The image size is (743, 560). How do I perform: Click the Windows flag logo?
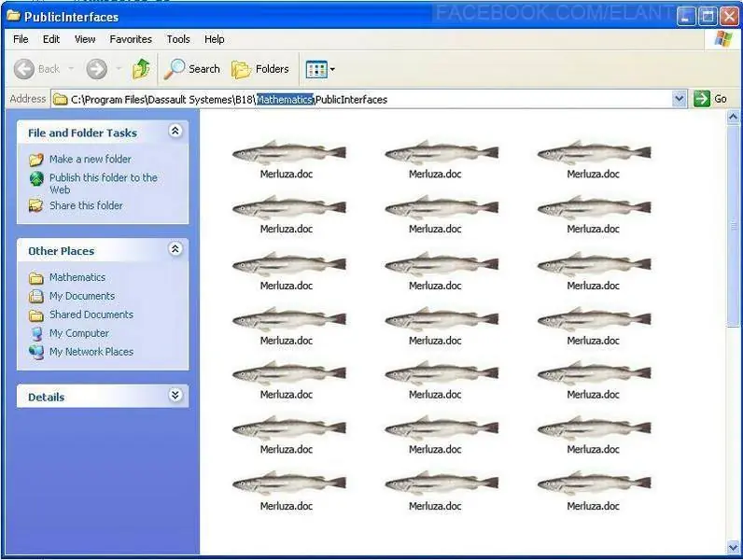pyautogui.click(x=723, y=39)
